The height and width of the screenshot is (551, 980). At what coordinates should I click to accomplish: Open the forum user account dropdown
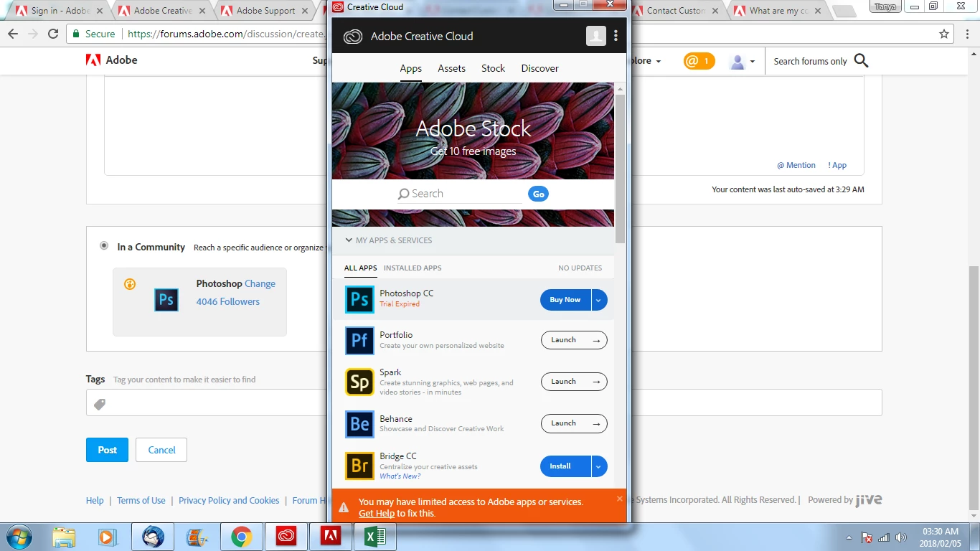[743, 62]
